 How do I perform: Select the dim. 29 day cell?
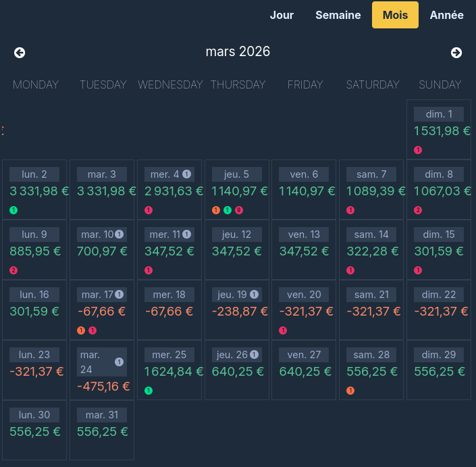(439, 370)
